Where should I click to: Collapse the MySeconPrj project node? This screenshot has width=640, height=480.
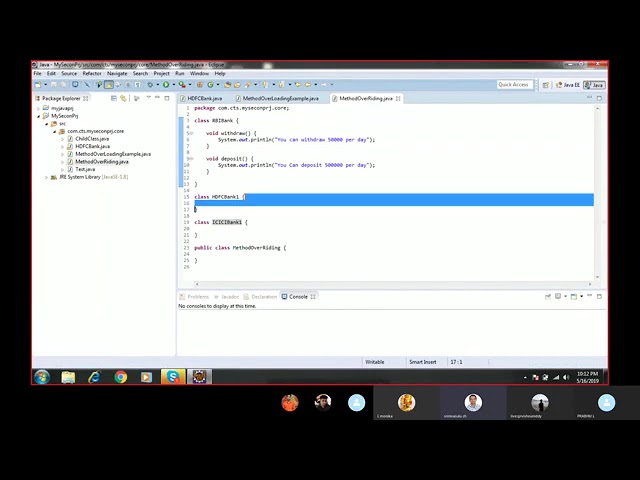(39, 116)
